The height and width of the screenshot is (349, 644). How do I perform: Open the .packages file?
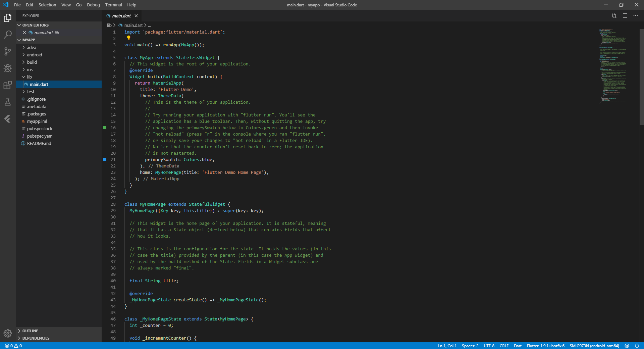pyautogui.click(x=59, y=114)
